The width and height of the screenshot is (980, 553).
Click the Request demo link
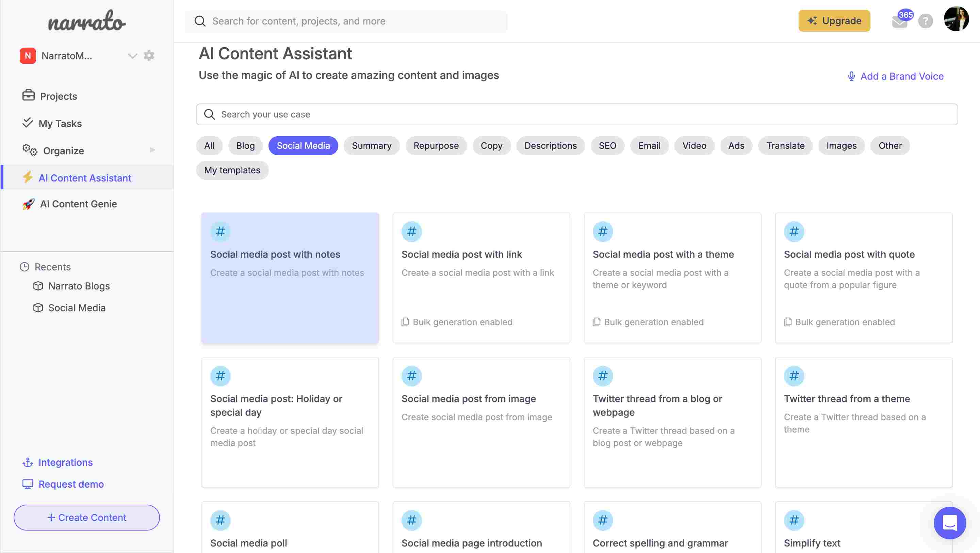(x=71, y=484)
